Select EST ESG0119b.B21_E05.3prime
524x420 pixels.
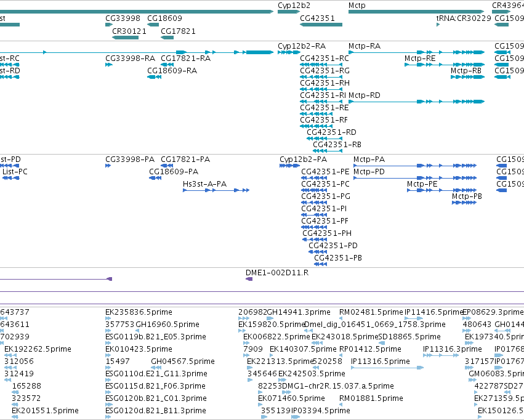click(x=108, y=343)
